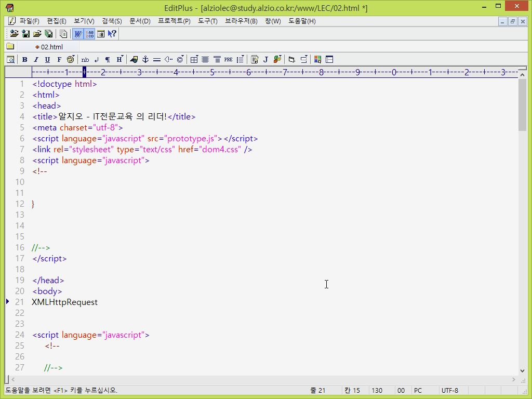Click the center align icon
The width and height of the screenshot is (532, 399).
[x=205, y=59]
